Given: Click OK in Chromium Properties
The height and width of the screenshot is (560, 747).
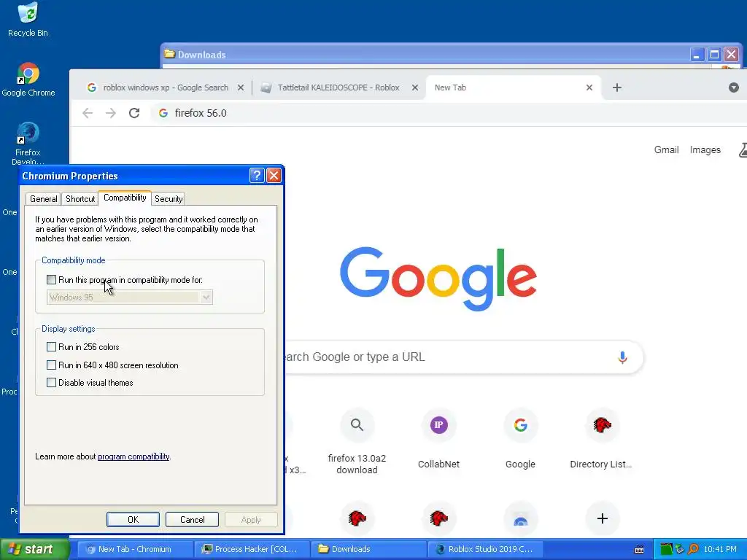Looking at the screenshot, I should [133, 519].
